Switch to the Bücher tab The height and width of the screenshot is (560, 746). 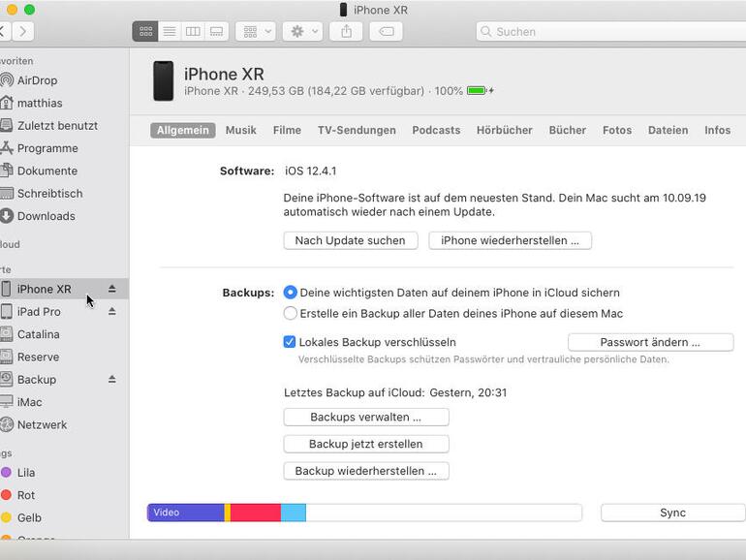[567, 131]
